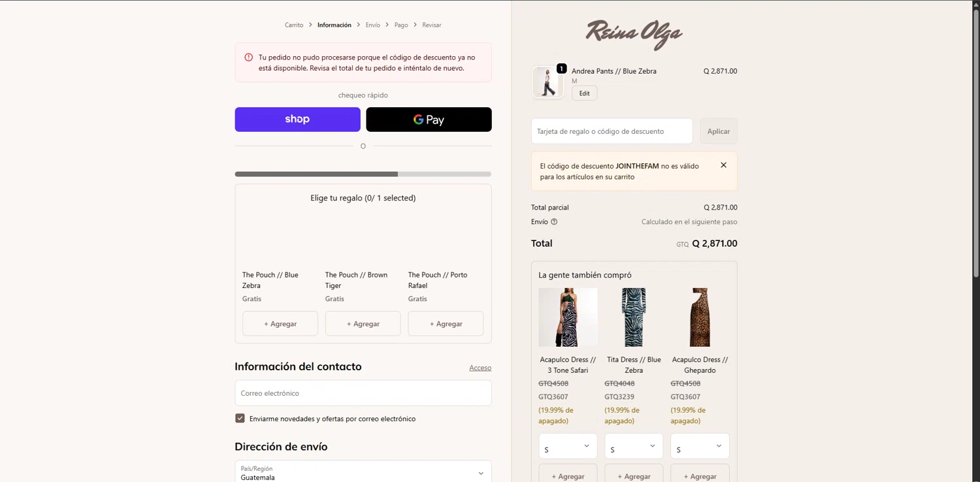Click the error alert warning icon
980x482 pixels.
[248, 57]
